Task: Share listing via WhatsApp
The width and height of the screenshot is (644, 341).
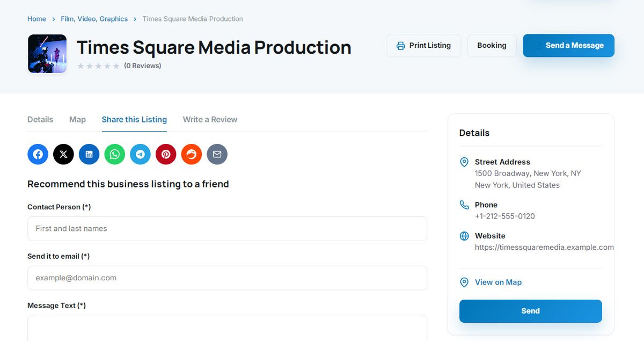Action: [x=115, y=154]
